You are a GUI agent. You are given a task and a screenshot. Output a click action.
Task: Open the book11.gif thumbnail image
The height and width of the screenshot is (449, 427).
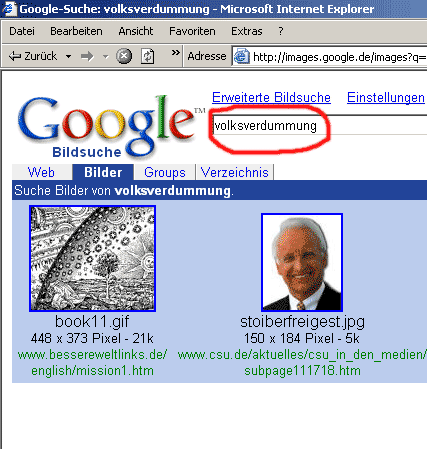click(x=92, y=259)
